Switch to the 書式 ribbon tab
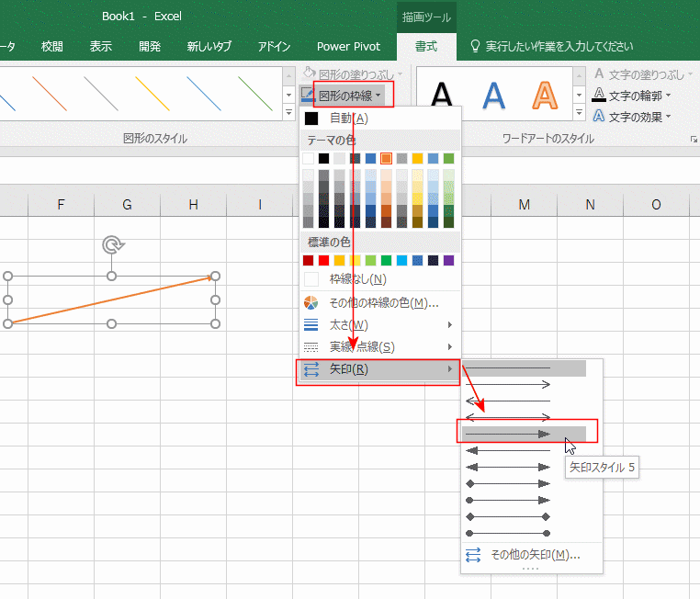 click(426, 46)
